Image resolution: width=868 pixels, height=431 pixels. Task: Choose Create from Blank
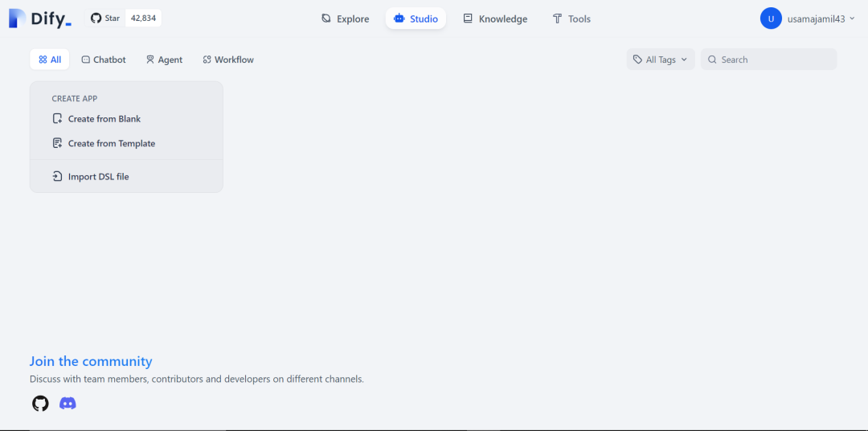click(x=104, y=119)
